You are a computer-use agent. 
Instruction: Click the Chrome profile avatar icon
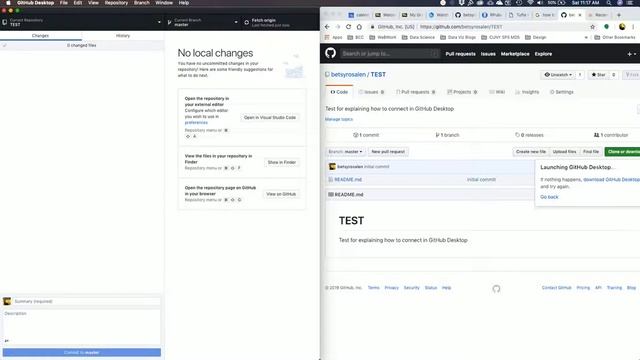click(x=622, y=27)
